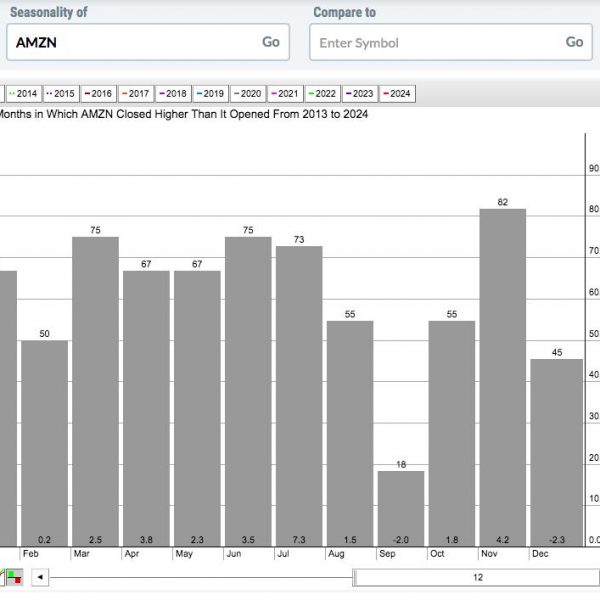Click the years range slider handle showing 12
This screenshot has height=600, width=600.
click(477, 577)
